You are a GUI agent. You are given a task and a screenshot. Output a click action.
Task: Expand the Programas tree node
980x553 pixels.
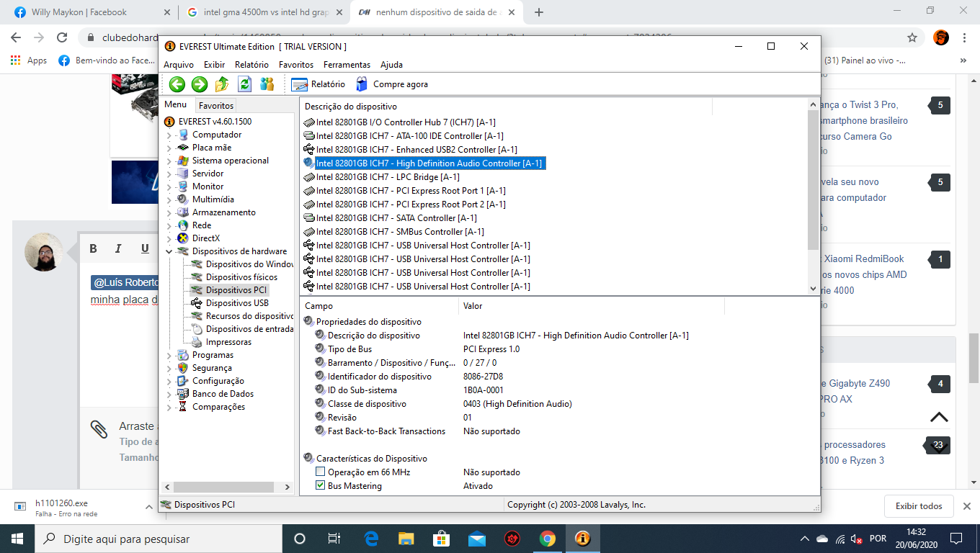click(x=169, y=356)
